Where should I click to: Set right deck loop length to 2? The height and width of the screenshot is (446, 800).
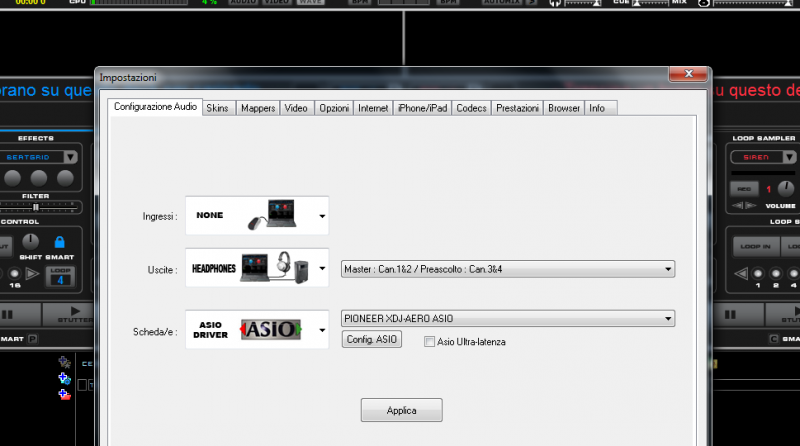point(776,274)
